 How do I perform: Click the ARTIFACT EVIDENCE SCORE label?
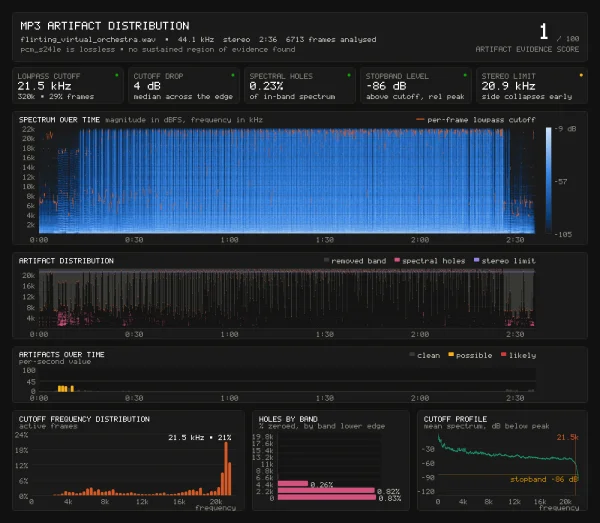point(527,49)
